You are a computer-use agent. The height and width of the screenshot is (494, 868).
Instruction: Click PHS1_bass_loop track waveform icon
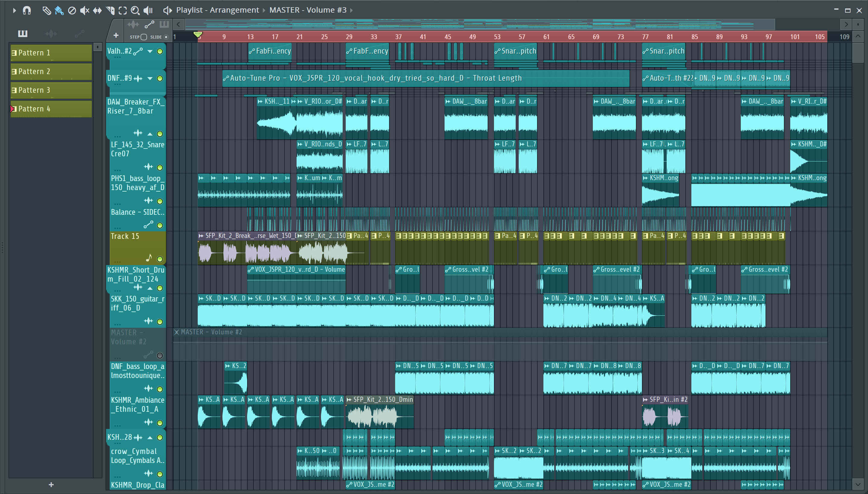coord(148,201)
